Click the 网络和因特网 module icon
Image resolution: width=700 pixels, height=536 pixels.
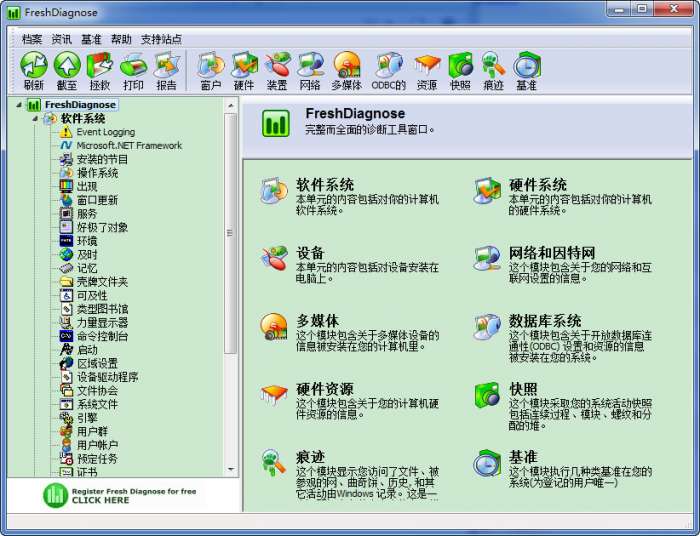pos(487,258)
